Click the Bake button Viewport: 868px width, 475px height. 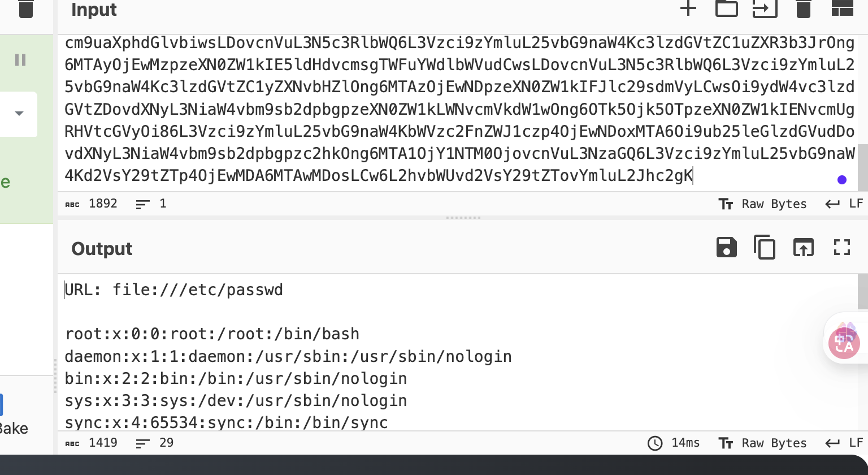pyautogui.click(x=14, y=428)
